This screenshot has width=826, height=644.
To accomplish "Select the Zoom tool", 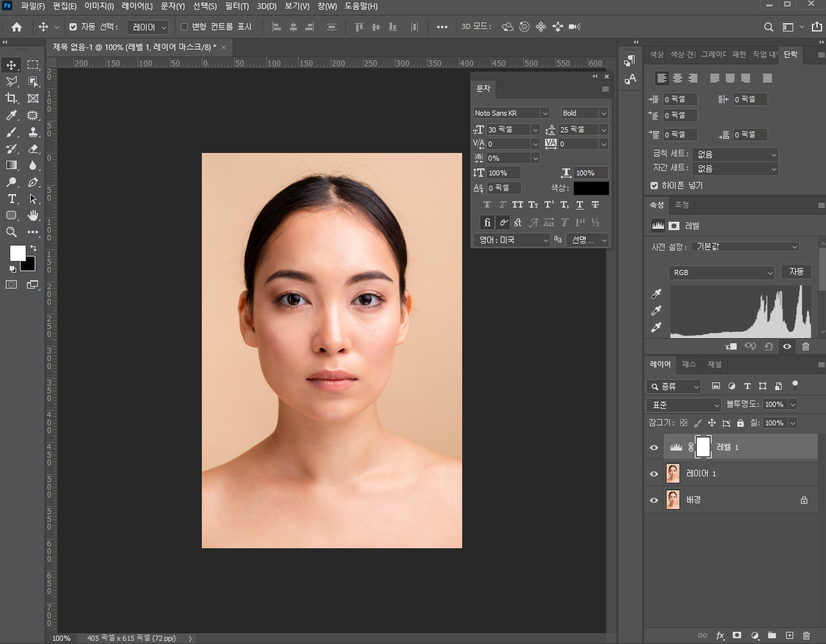I will 12,232.
